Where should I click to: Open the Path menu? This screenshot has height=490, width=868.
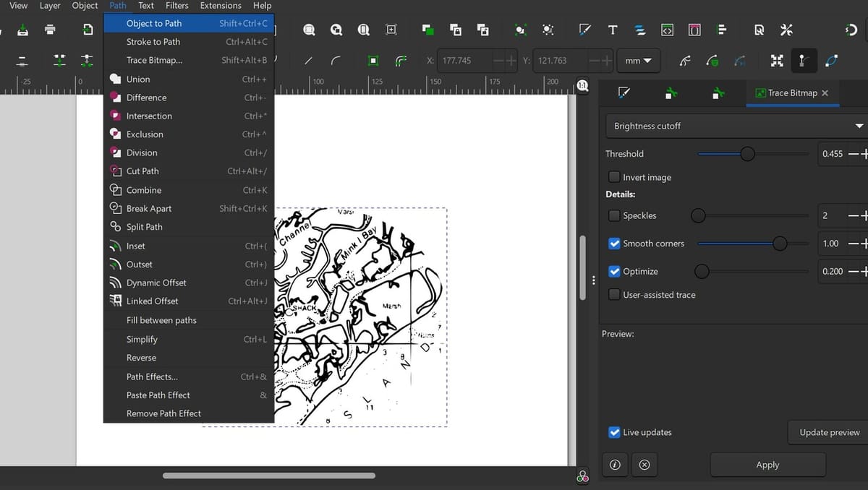(x=118, y=6)
